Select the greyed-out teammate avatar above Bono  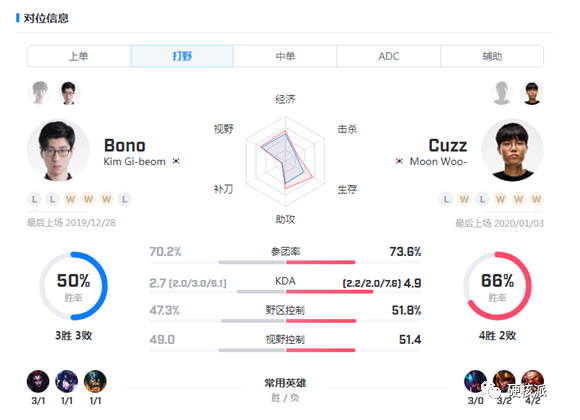coord(39,93)
